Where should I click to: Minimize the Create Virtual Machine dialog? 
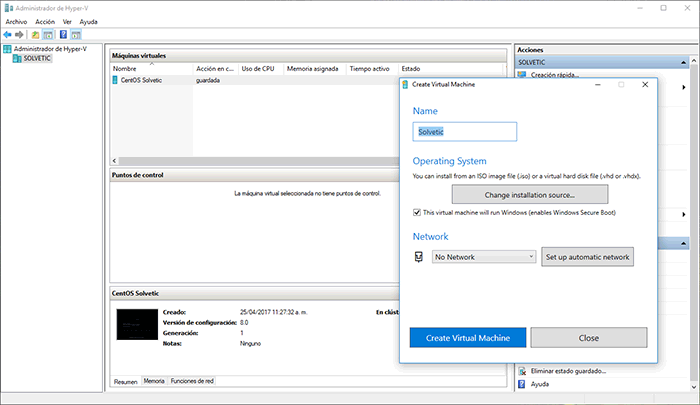coord(598,84)
